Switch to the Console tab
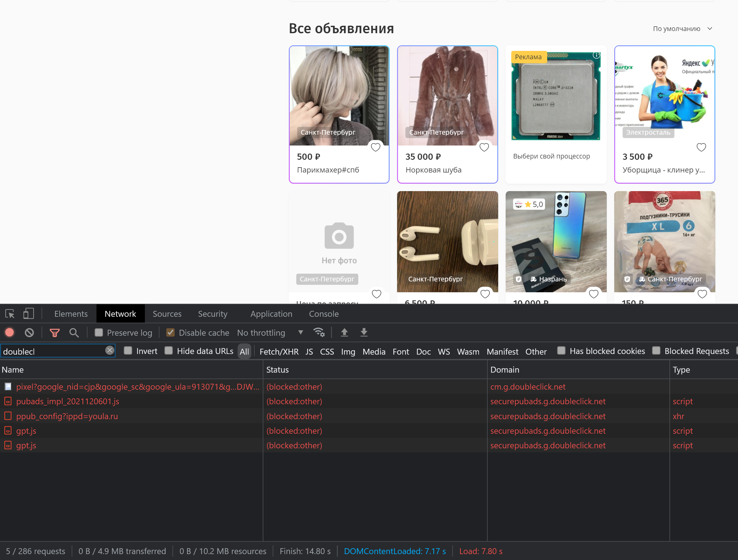Viewport: 738px width, 560px height. (x=324, y=314)
